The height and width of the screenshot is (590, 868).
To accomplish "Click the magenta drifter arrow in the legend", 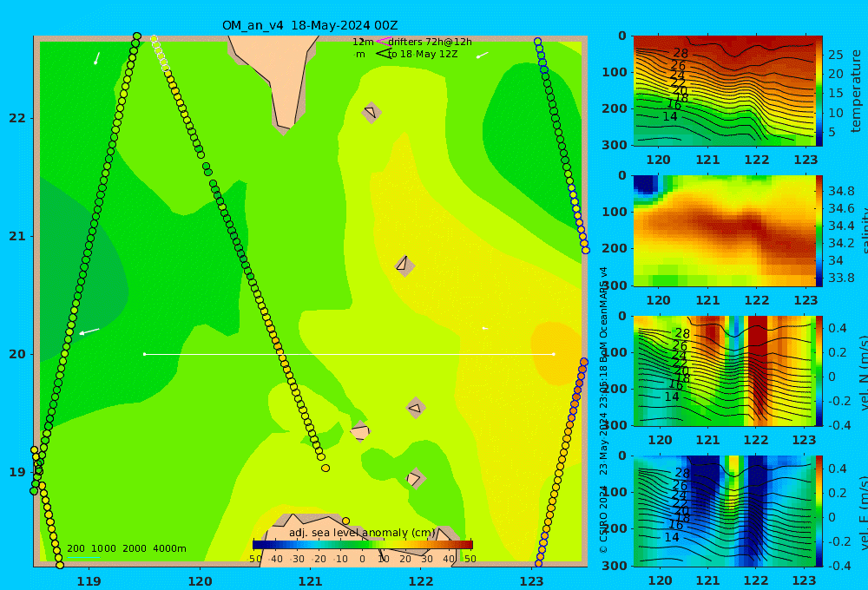I will click(x=384, y=42).
